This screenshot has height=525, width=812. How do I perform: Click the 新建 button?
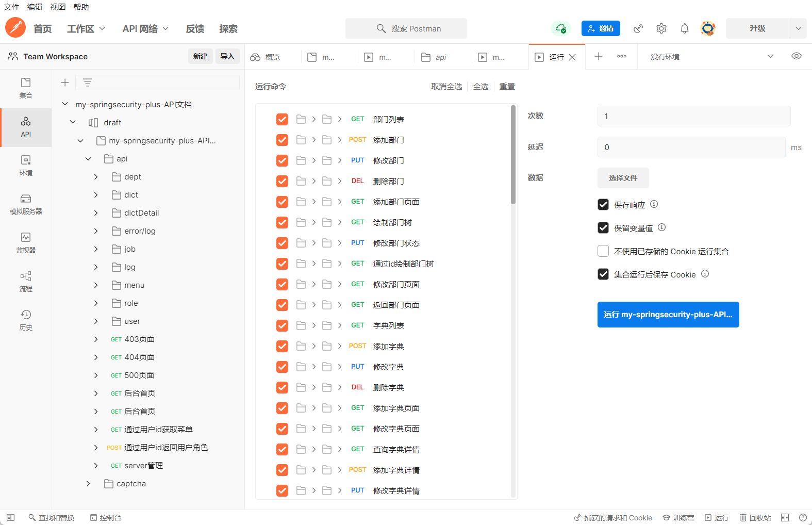click(201, 56)
